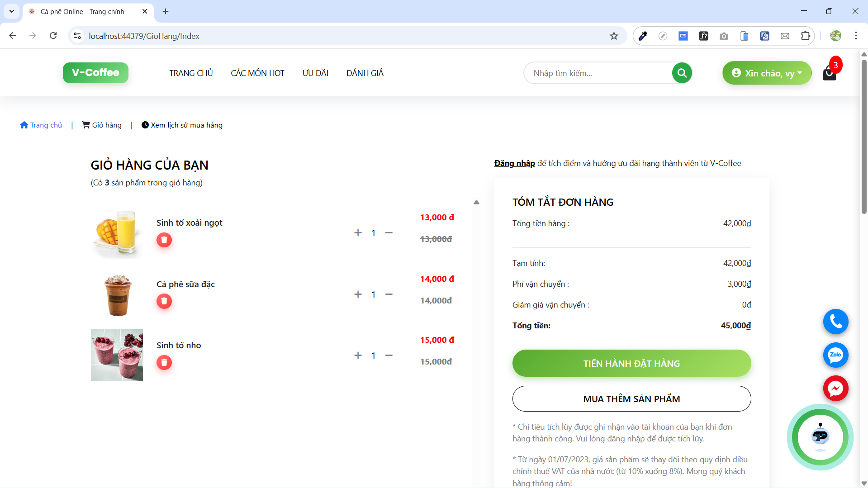Decrease Cà phê sữa đặc quantity with minus
The image size is (868, 488).
pos(389,294)
